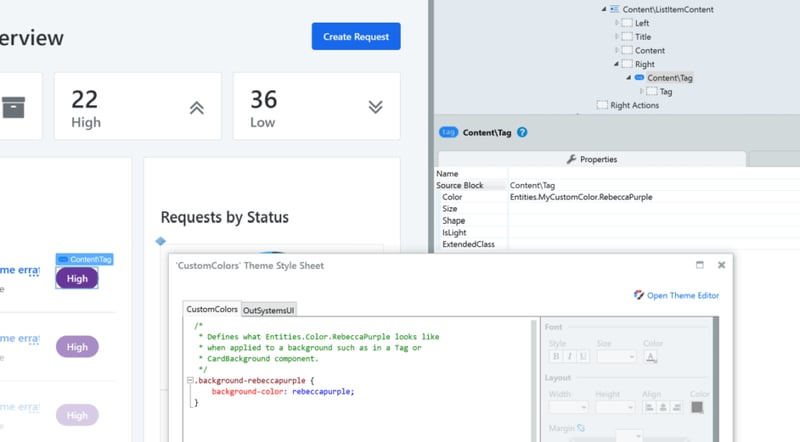Select the Properties tab
Screen dimensions: 800x442
pos(592,159)
